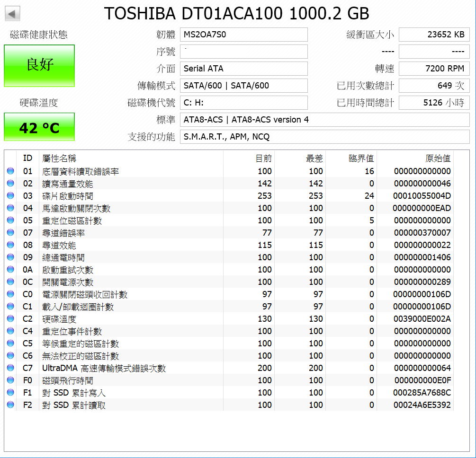Select the 載入/卸載迴圈計數 attribute row
The width and height of the screenshot is (476, 458).
click(229, 306)
